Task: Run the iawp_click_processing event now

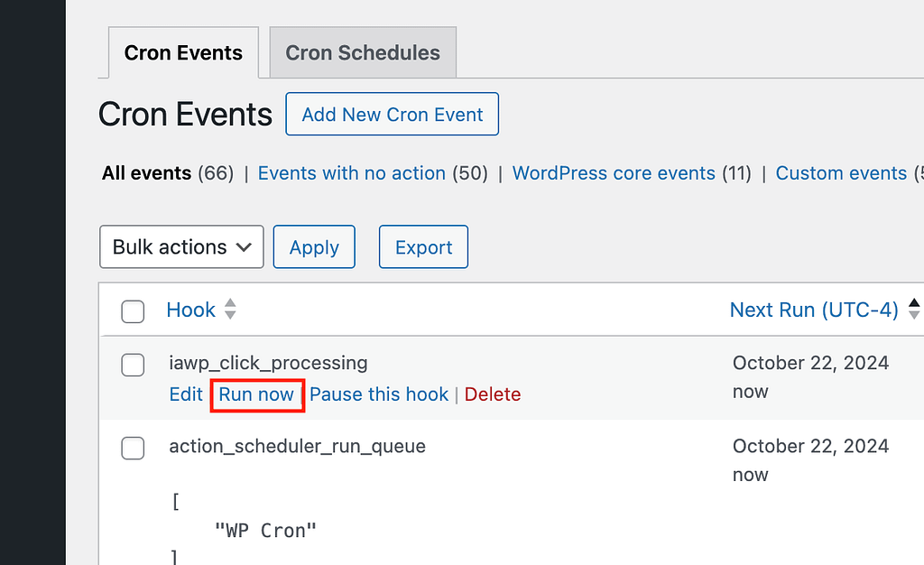Action: [x=257, y=394]
